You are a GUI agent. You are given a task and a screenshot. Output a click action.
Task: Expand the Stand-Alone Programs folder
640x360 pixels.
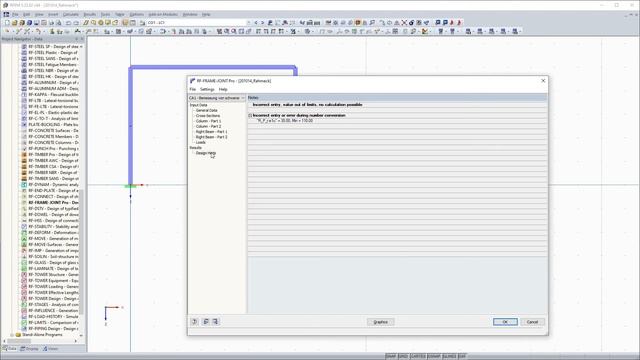(x=12, y=335)
